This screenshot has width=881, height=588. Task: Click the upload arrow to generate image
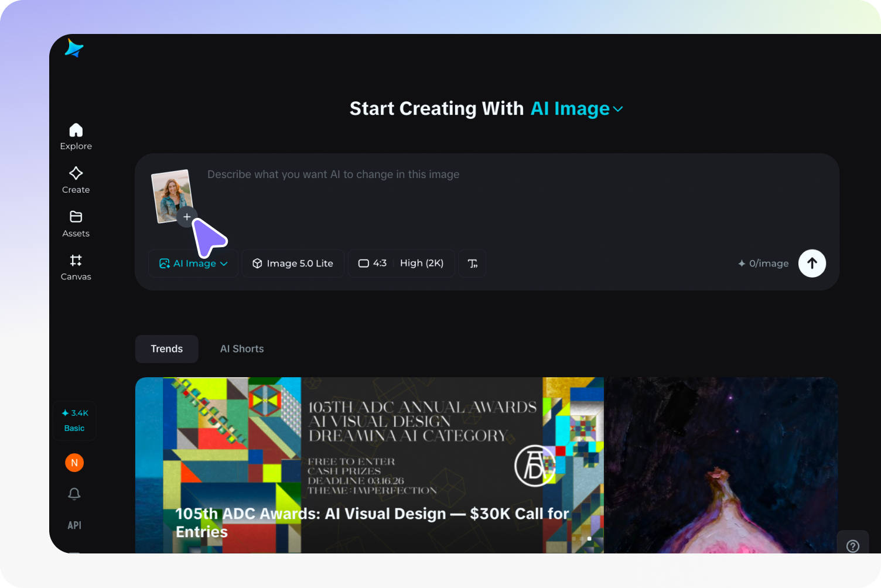[x=812, y=263]
